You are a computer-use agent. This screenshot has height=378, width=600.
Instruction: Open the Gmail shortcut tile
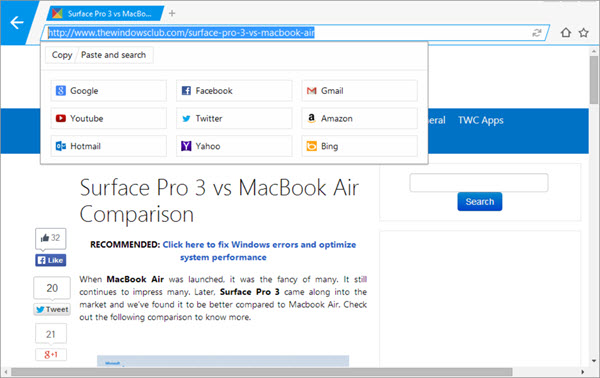(359, 91)
